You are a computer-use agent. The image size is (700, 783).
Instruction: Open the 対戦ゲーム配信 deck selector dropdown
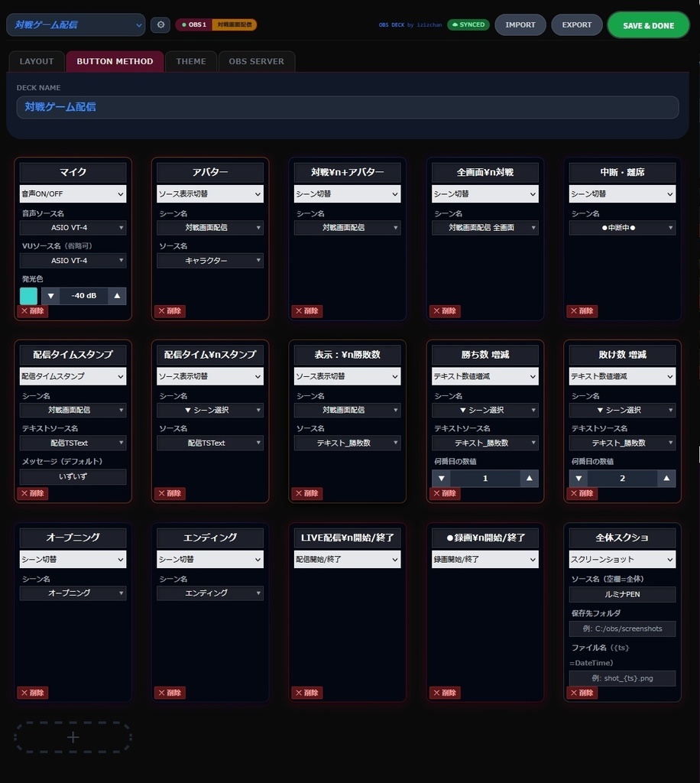coord(75,24)
